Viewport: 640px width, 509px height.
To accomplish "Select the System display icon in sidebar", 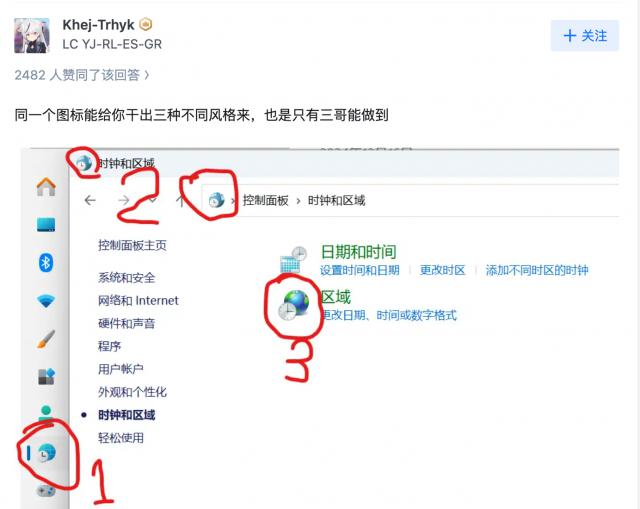I will click(46, 224).
